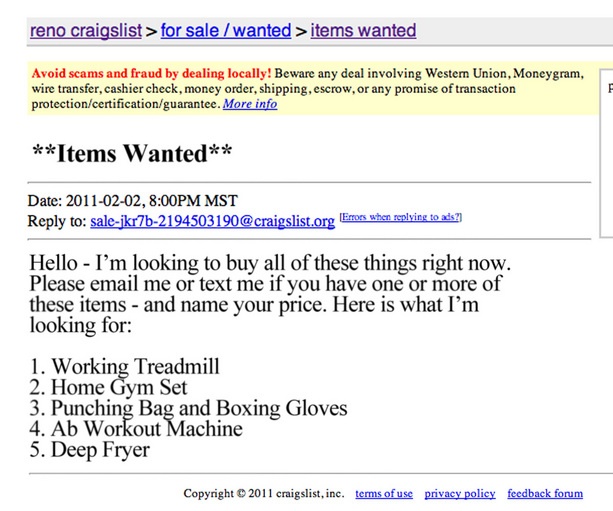Click the Deep Fryer list item
Screen dimensions: 613x511
tap(89, 450)
